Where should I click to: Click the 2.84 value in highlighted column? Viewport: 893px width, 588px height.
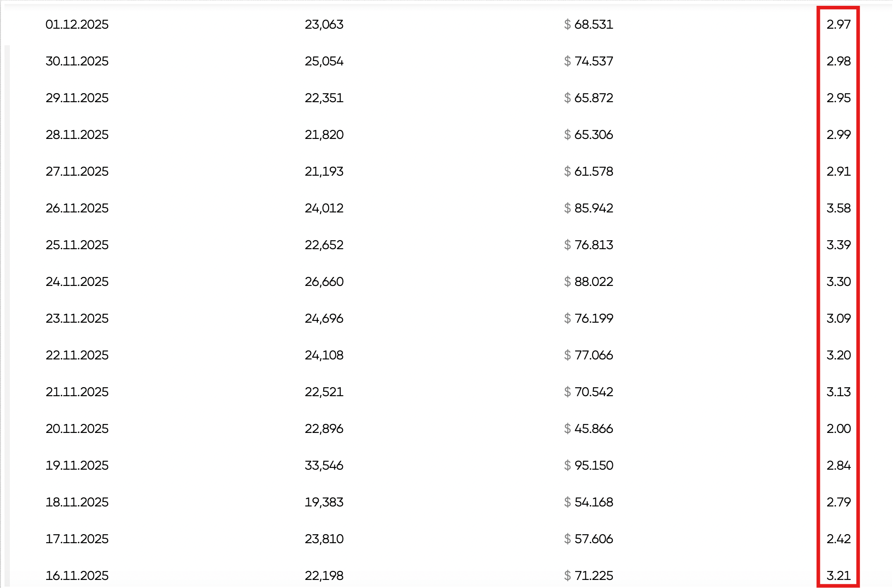pos(838,465)
